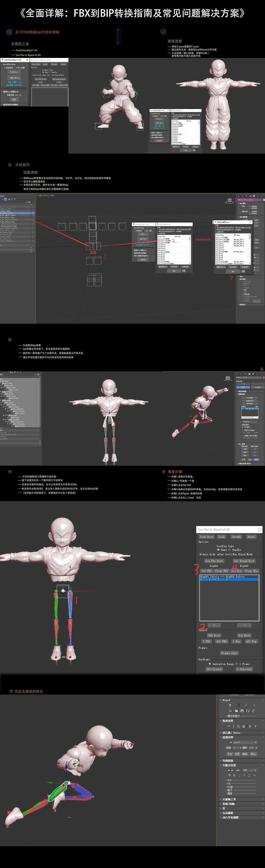Enable Biped Figure Mode icon
Screen dimensions: 265x868
point(230,705)
